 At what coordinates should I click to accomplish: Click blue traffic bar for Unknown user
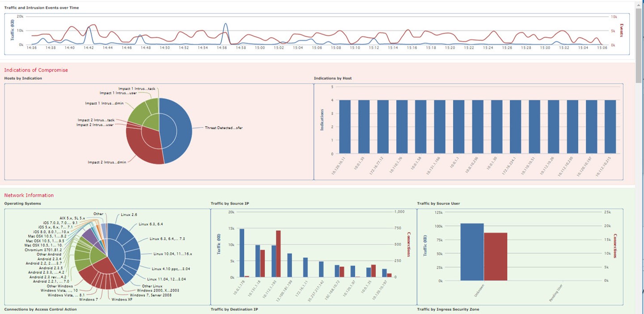472,252
